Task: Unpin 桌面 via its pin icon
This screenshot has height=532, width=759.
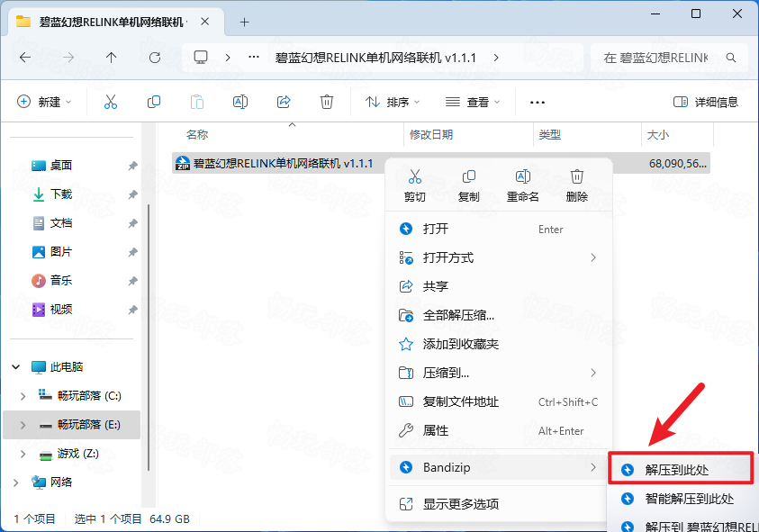Action: pyautogui.click(x=132, y=166)
